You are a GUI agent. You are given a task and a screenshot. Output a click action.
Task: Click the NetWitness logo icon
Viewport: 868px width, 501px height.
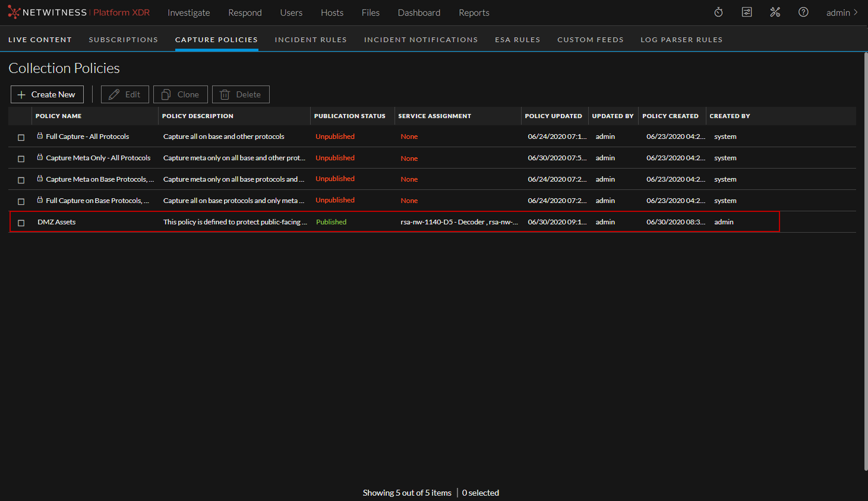pyautogui.click(x=14, y=12)
